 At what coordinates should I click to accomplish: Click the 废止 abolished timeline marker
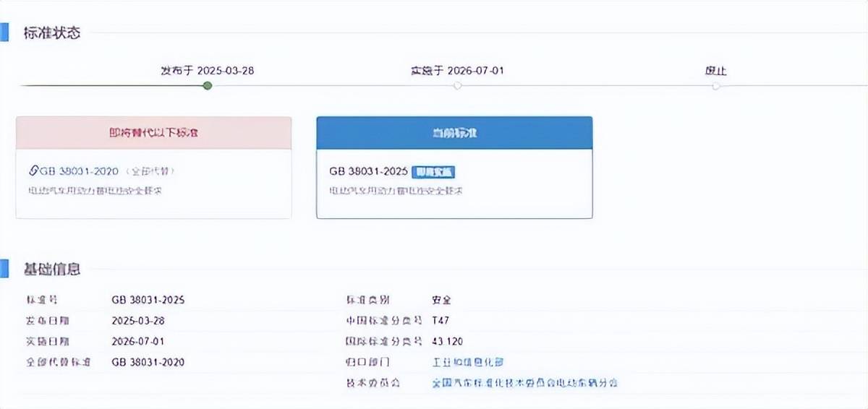(715, 86)
